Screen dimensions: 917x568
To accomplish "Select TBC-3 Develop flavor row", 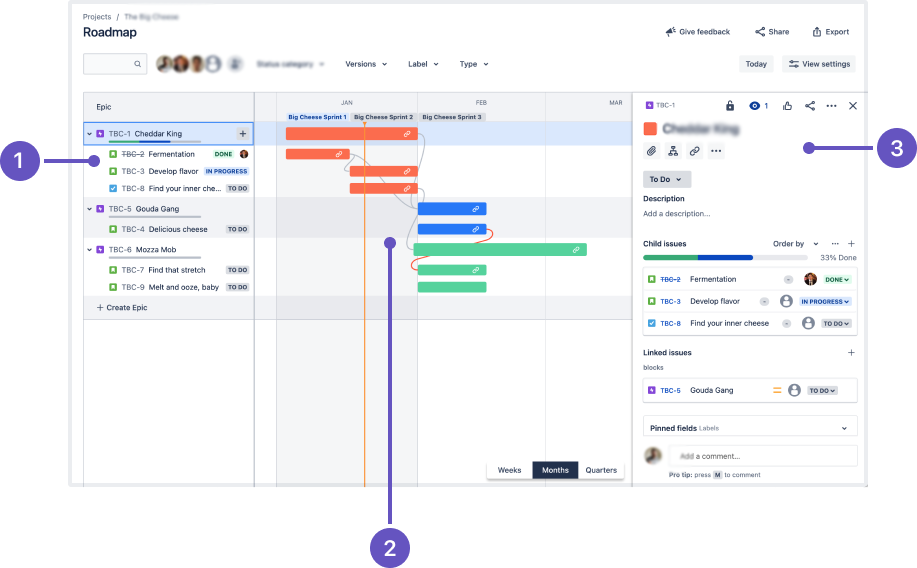I will pyautogui.click(x=168, y=171).
